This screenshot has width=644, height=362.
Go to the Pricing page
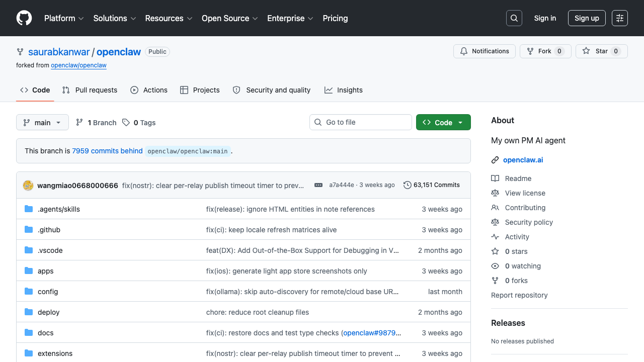coord(335,18)
